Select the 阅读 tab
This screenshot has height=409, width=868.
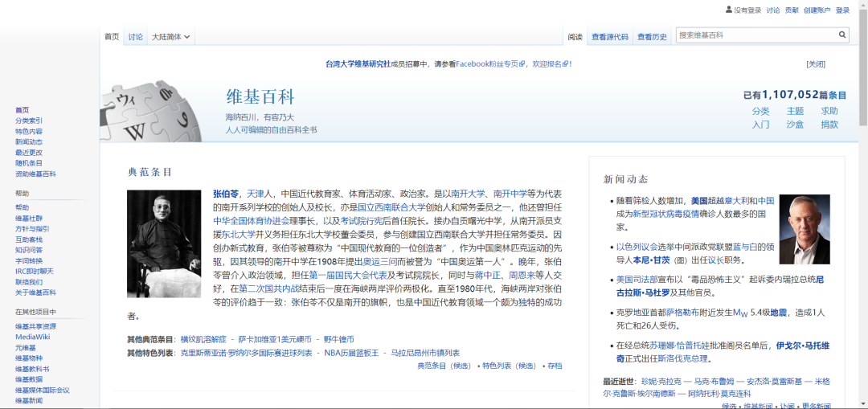[x=575, y=37]
